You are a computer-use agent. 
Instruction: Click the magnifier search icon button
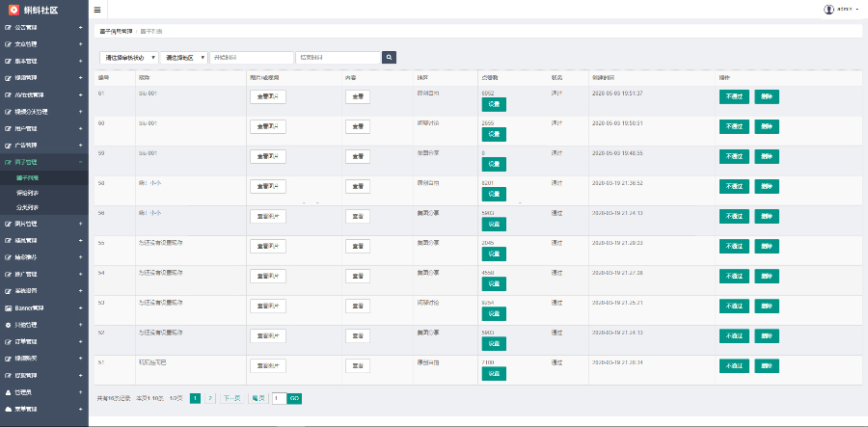(389, 58)
